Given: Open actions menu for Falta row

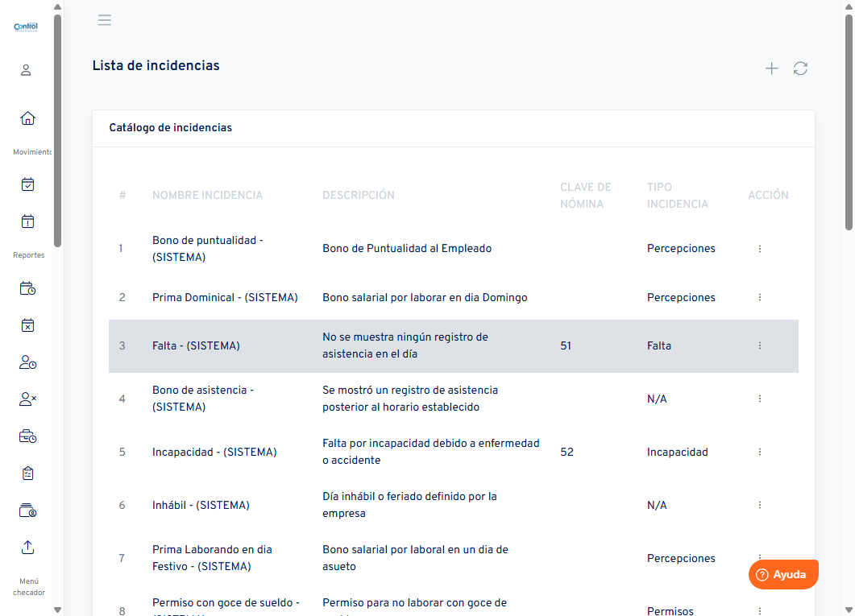Looking at the screenshot, I should pyautogui.click(x=760, y=346).
